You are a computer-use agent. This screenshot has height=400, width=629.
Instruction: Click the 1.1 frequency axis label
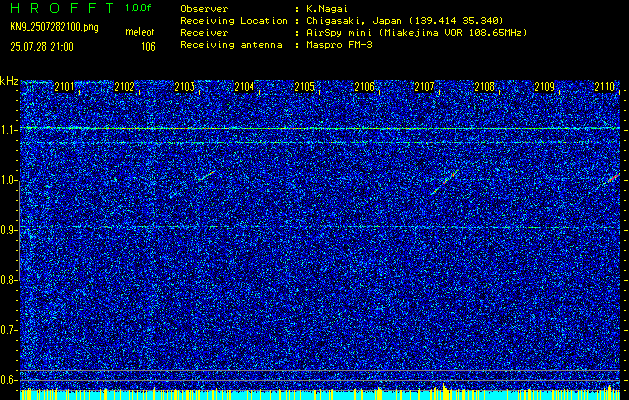pyautogui.click(x=7, y=130)
